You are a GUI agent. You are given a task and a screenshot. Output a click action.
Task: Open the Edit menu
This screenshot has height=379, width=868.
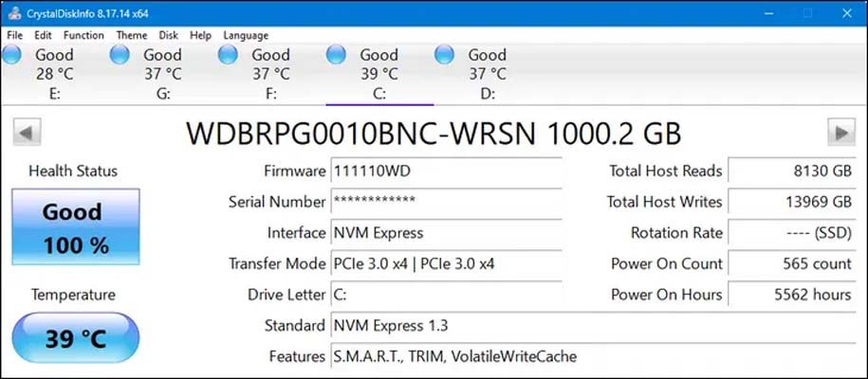point(43,35)
